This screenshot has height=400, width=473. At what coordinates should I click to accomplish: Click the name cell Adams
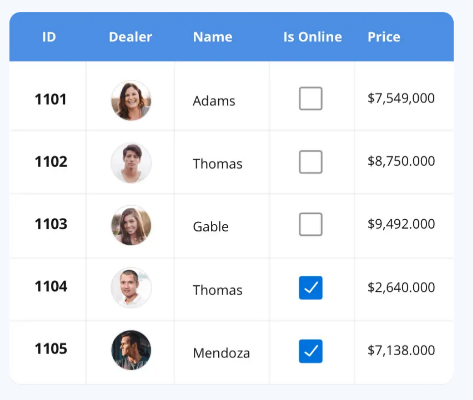(214, 101)
